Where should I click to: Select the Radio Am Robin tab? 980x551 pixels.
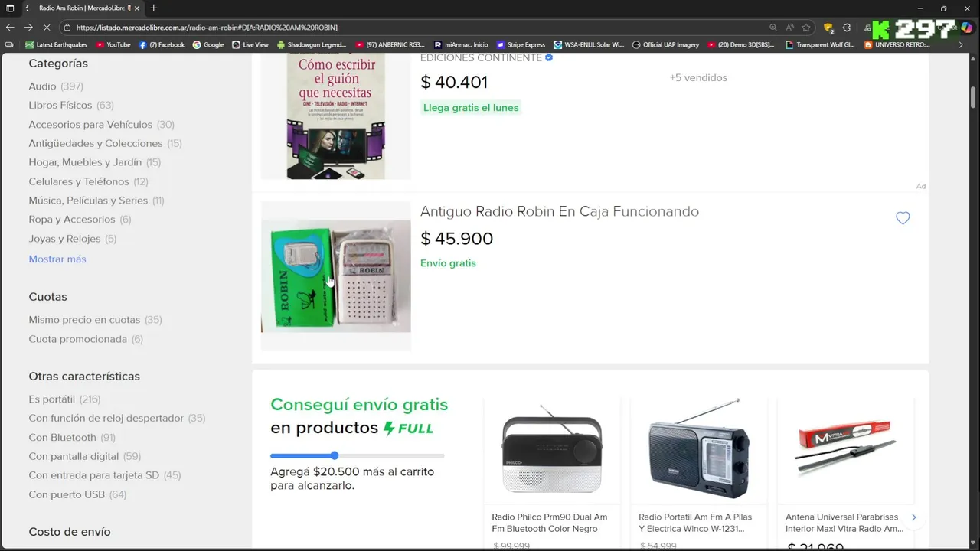tap(83, 8)
